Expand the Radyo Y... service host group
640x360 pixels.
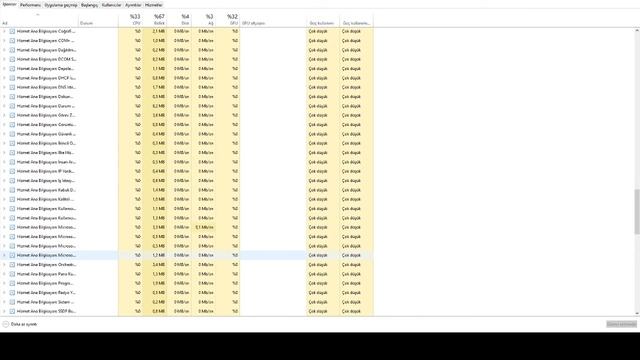[x=4, y=293]
